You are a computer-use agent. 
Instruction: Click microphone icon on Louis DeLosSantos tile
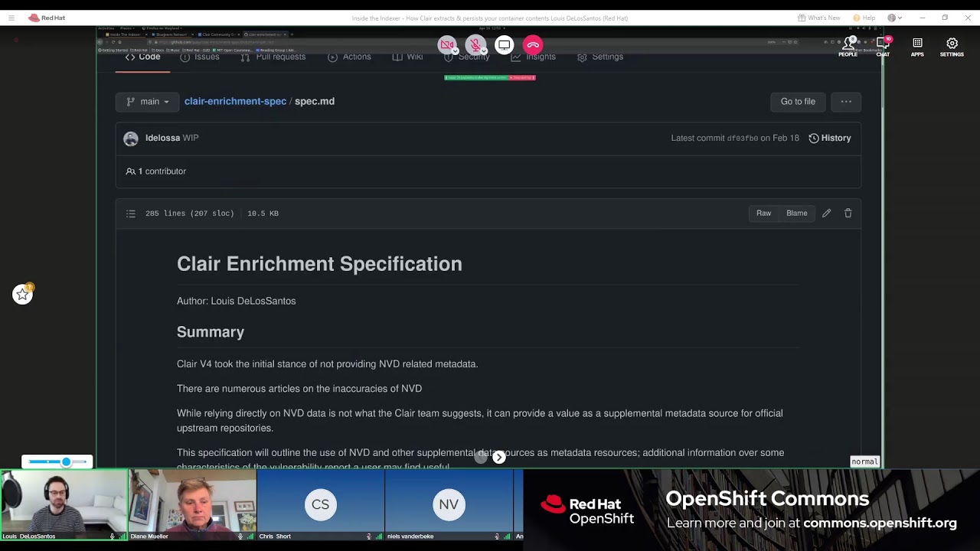pos(112,536)
